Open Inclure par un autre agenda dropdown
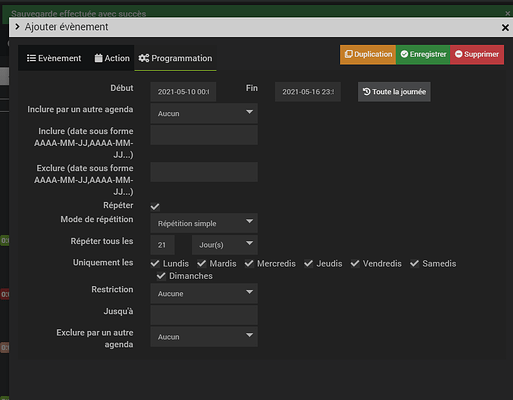Screen dimensions: 513x400 pyautogui.click(x=204, y=113)
